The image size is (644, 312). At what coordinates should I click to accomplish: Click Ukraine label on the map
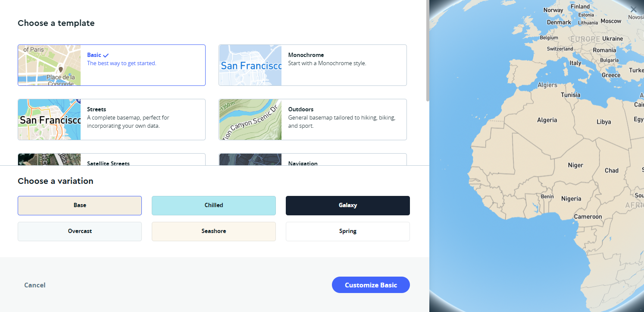point(613,38)
